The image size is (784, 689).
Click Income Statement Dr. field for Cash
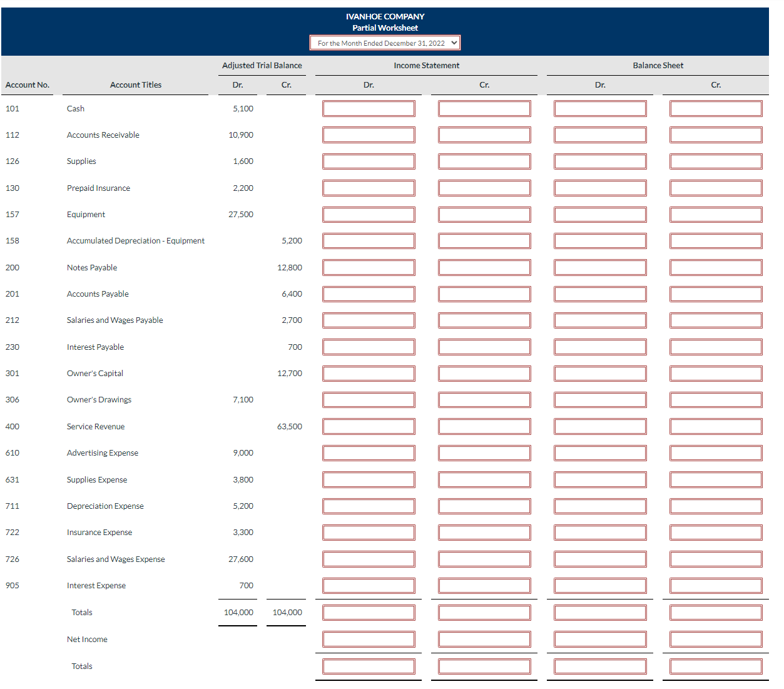point(369,108)
